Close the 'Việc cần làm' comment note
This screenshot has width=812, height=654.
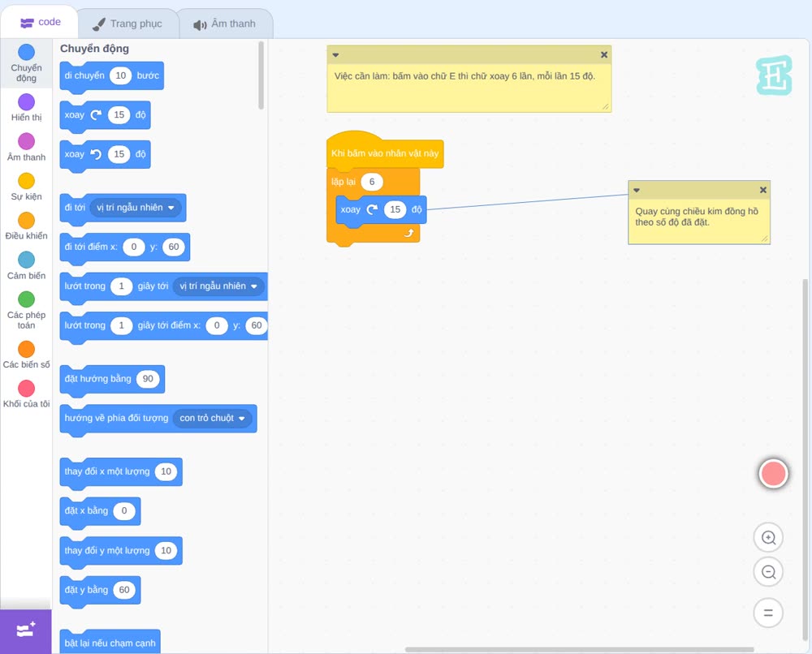click(x=604, y=55)
